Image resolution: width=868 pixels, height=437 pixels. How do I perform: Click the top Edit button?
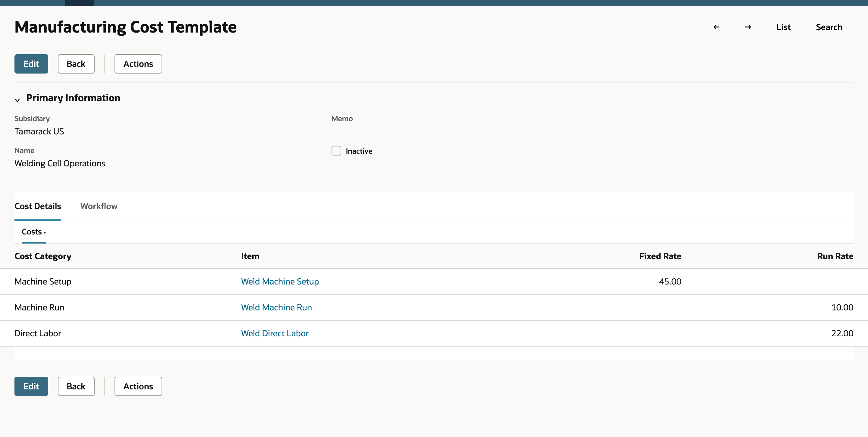pos(31,64)
